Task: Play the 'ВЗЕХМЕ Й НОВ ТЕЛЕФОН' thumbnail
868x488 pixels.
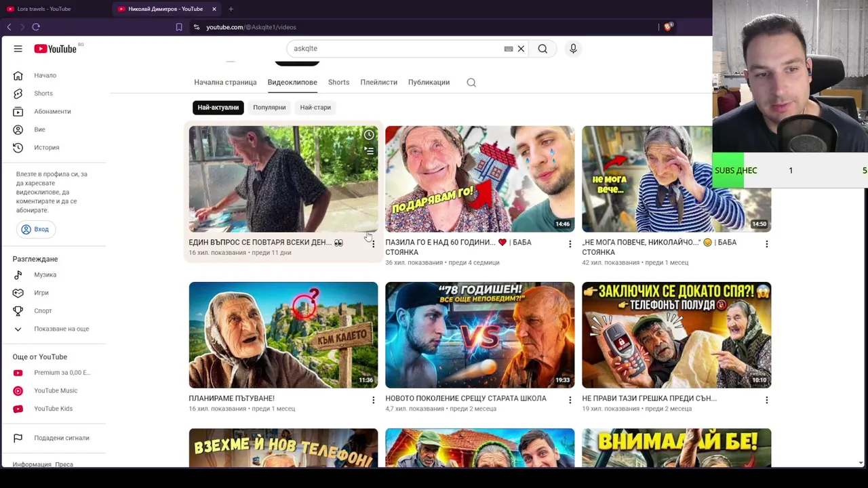Action: tap(283, 447)
